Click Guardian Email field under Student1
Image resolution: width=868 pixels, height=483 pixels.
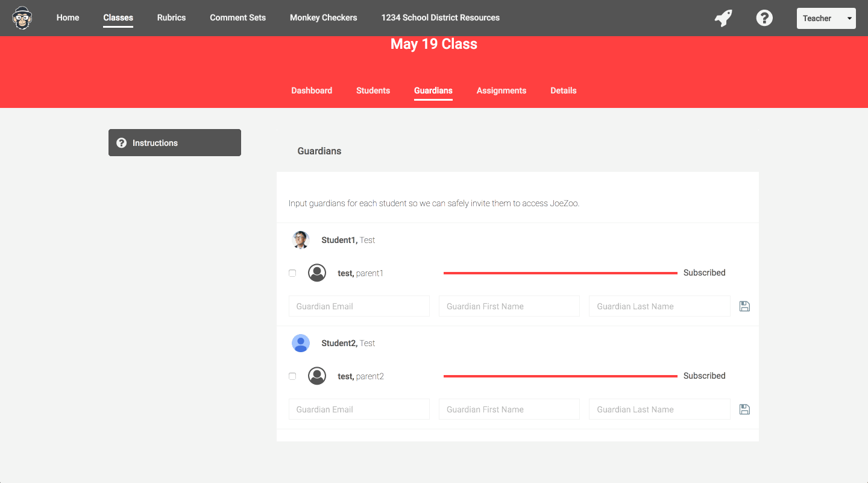359,306
